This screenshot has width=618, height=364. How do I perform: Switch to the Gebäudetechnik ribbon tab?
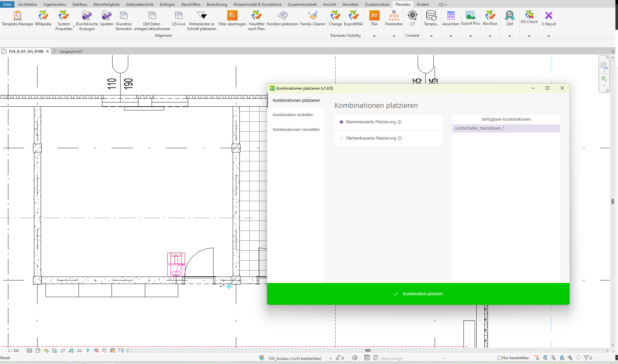[x=139, y=4]
